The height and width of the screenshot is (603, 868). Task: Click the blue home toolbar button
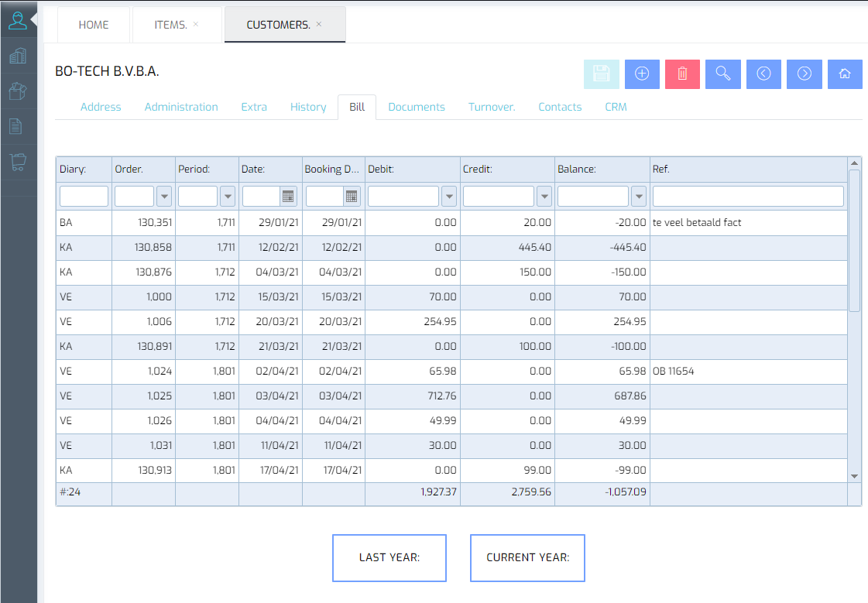[845, 74]
